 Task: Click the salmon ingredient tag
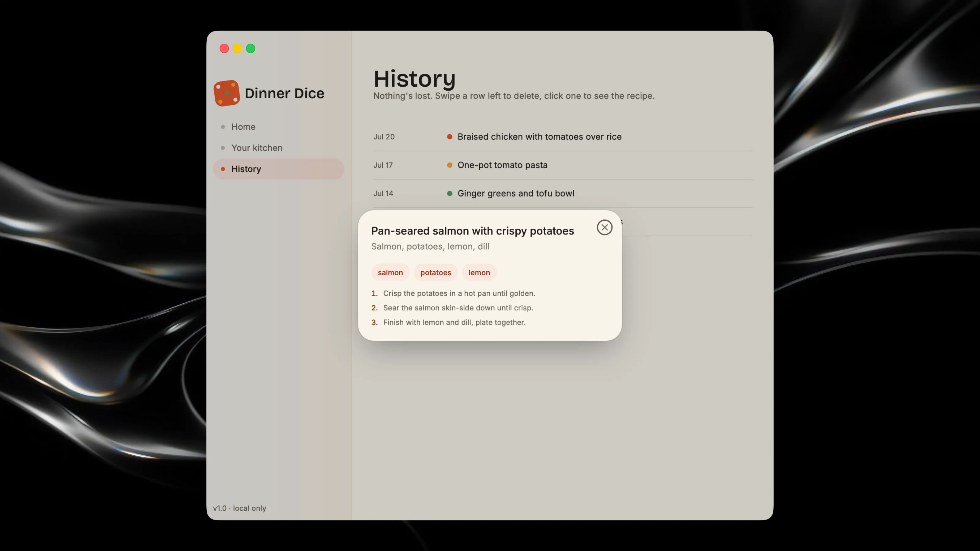[390, 272]
